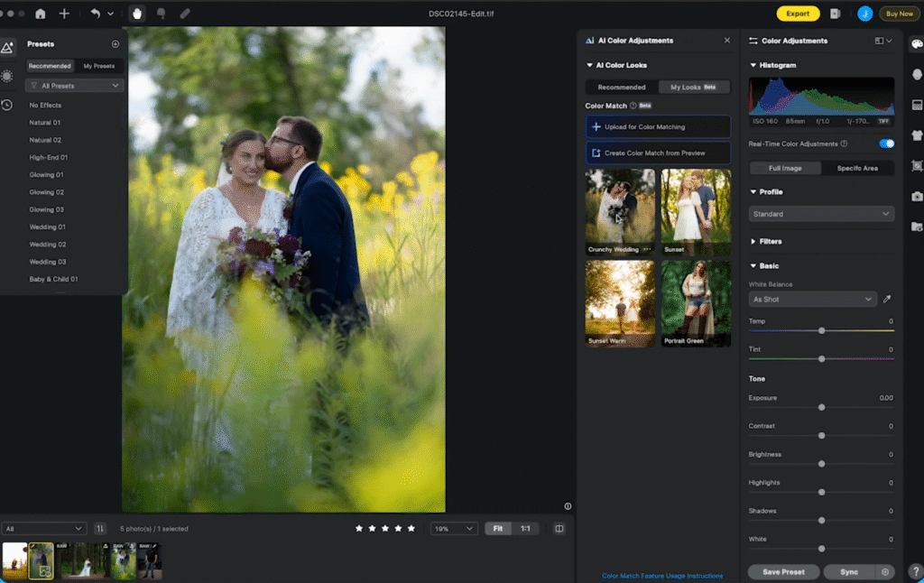
Task: Disable Real-Time Color Adjustments toggle
Action: (886, 143)
